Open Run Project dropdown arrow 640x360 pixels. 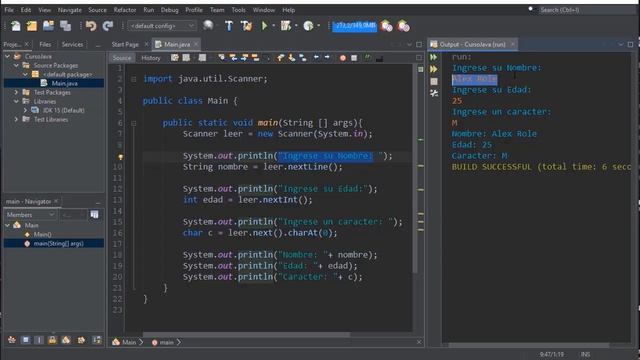[x=274, y=26]
